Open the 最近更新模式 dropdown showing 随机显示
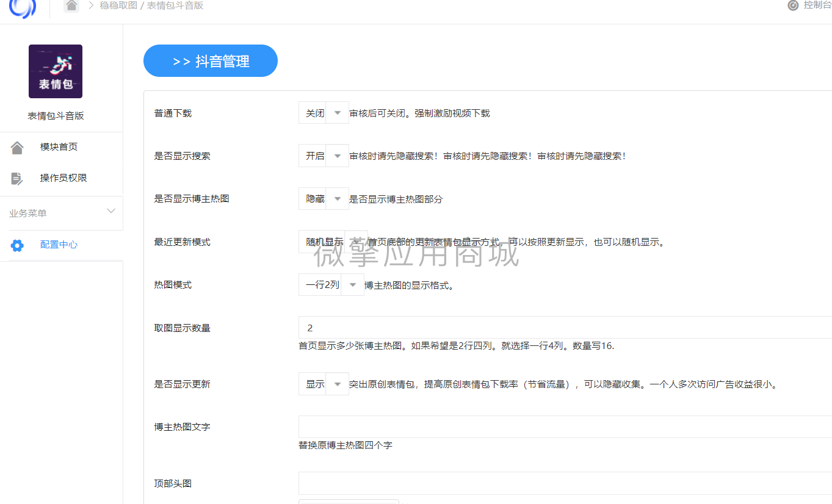832x504 pixels. (x=333, y=242)
